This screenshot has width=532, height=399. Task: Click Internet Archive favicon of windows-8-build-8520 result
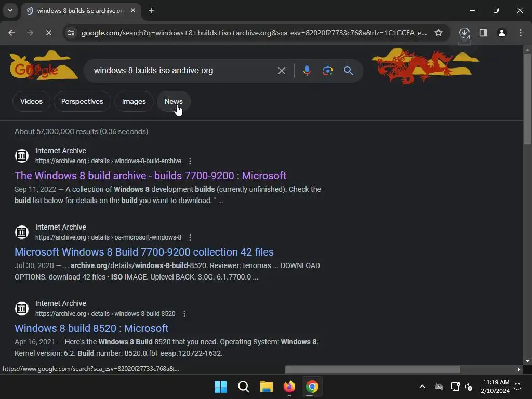22,309
